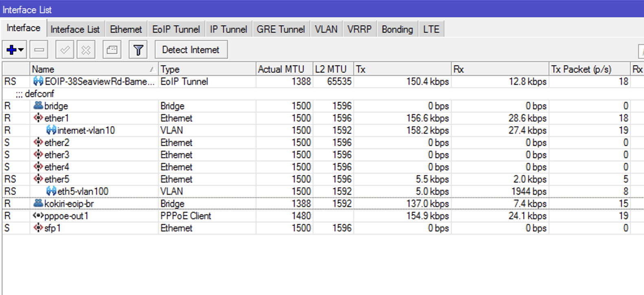Viewport: 644px width, 295px height.
Task: Click the 28.6 kbps Rx value
Action: [x=528, y=118]
